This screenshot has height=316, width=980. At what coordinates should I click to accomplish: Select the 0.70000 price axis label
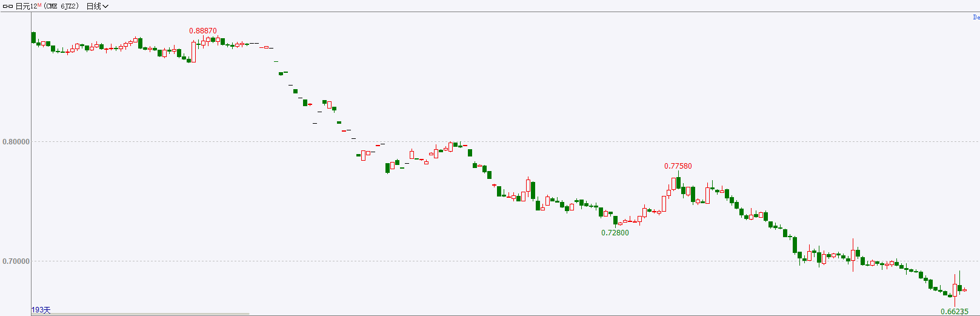[16, 261]
